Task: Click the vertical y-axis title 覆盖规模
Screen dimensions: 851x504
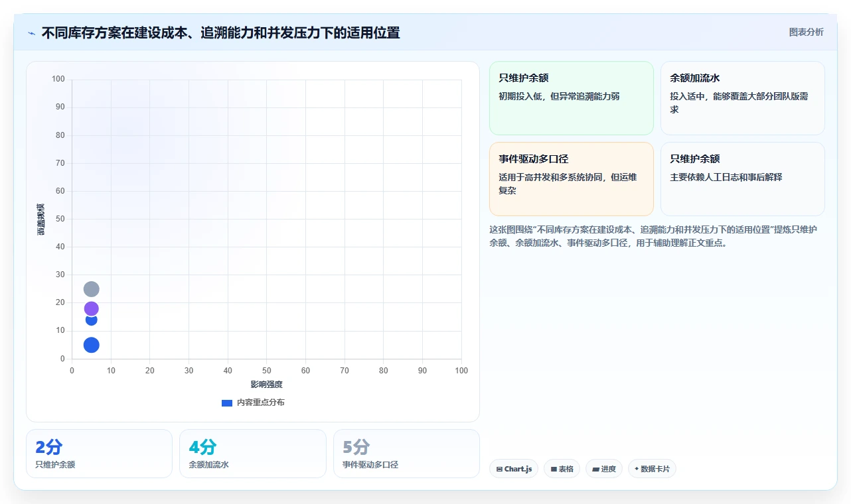Action: coord(41,219)
